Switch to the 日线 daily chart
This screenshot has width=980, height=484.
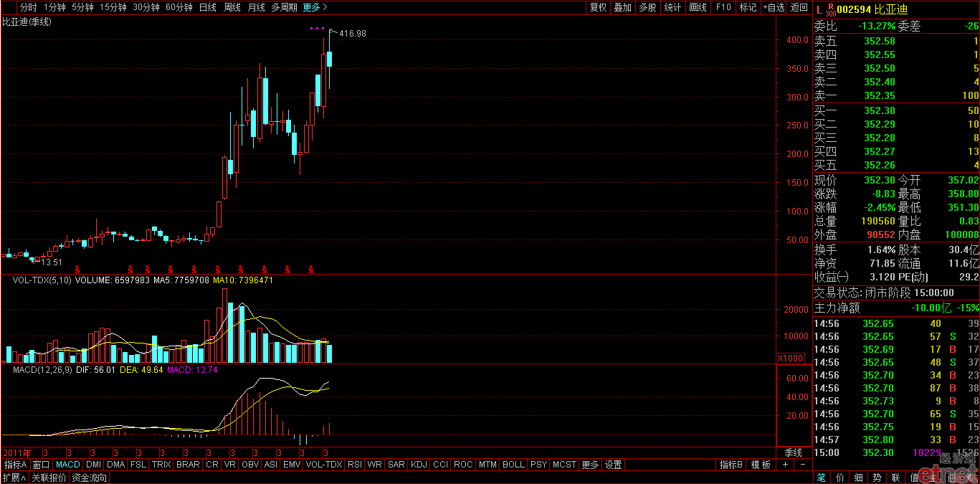208,7
